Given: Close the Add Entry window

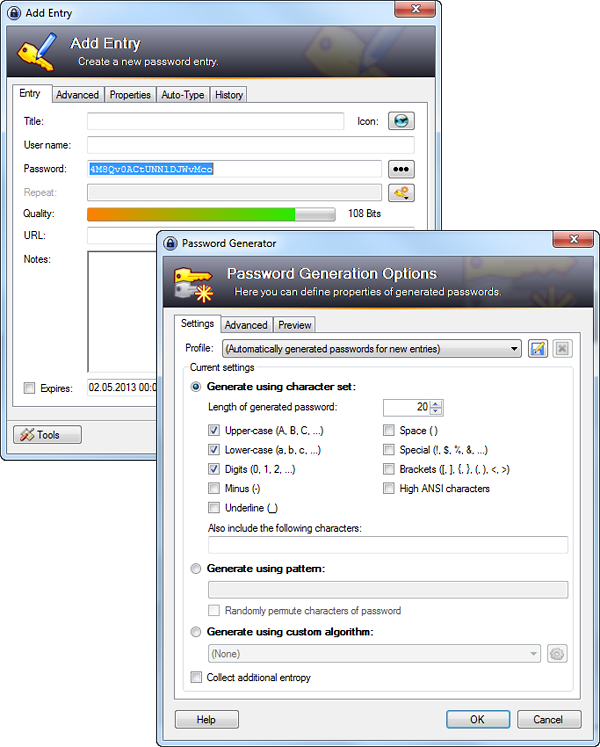Looking at the screenshot, I should [x=415, y=9].
